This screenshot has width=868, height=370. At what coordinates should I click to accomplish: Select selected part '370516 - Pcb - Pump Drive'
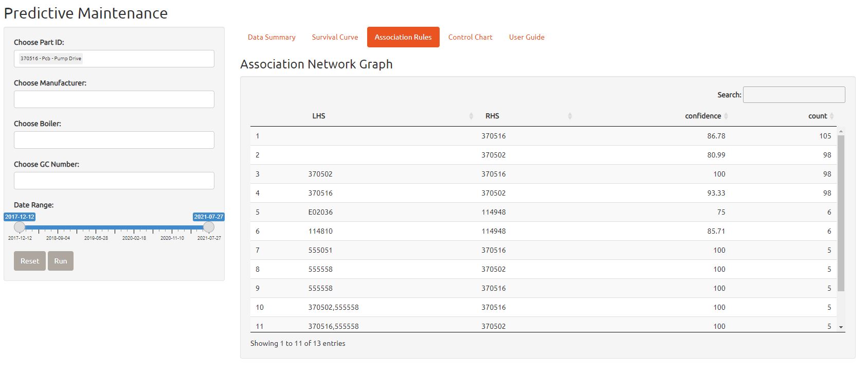[51, 59]
